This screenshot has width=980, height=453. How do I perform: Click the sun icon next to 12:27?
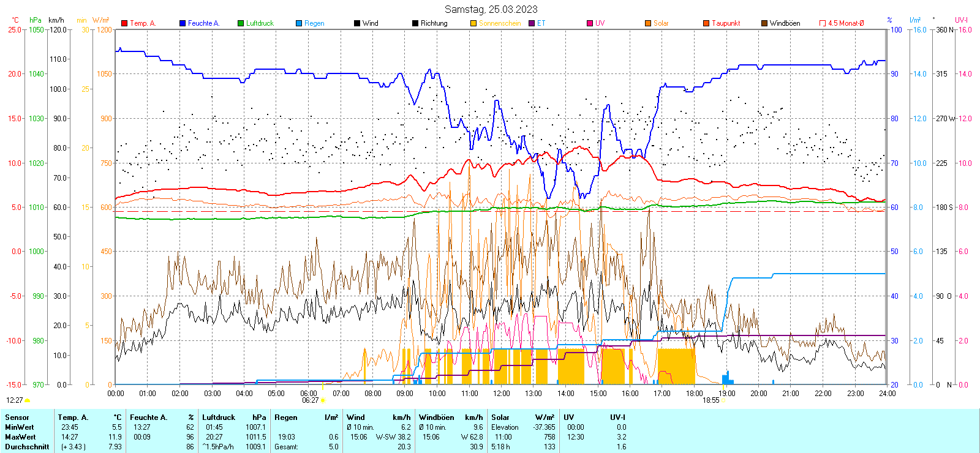27,400
